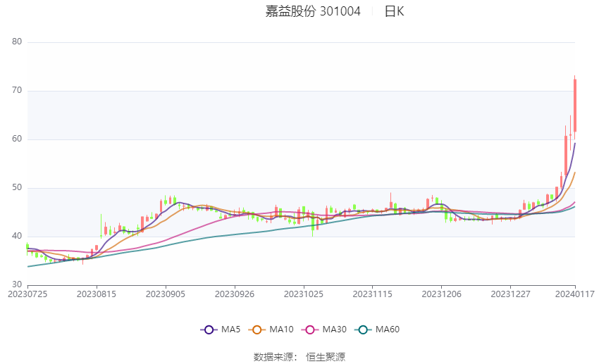The height and width of the screenshot is (364, 599).
Task: Click the y-axis value 30
Action: (17, 284)
